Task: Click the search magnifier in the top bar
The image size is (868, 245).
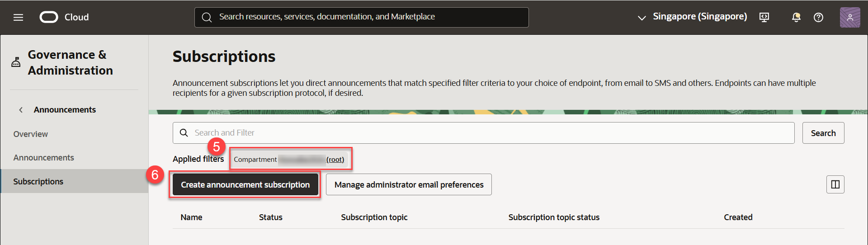Action: coord(207,17)
